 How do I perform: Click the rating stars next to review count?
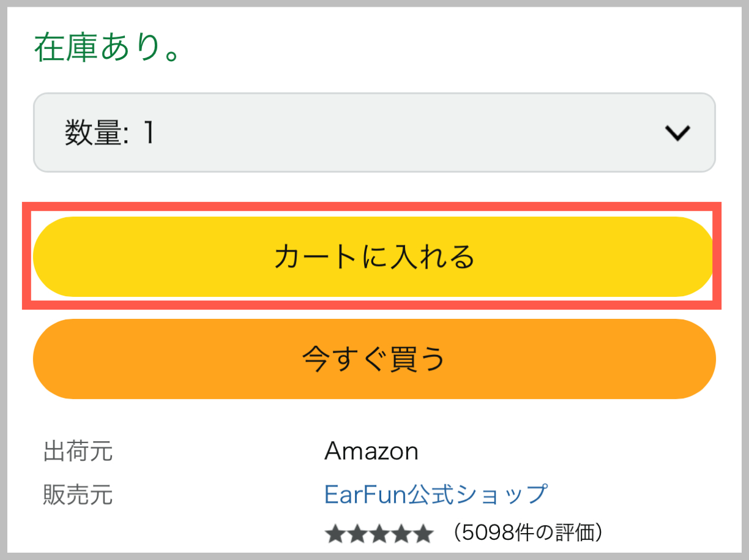379,534
